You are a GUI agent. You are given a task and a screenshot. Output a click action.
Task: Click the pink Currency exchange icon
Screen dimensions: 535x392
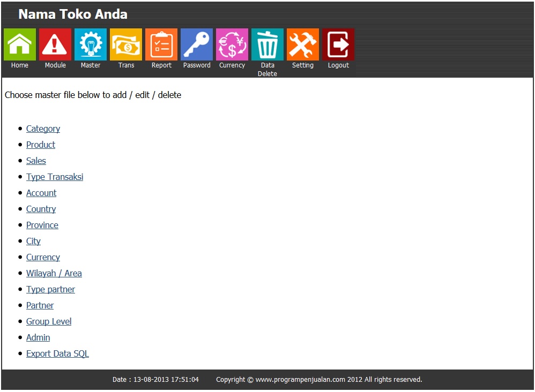tap(232, 44)
